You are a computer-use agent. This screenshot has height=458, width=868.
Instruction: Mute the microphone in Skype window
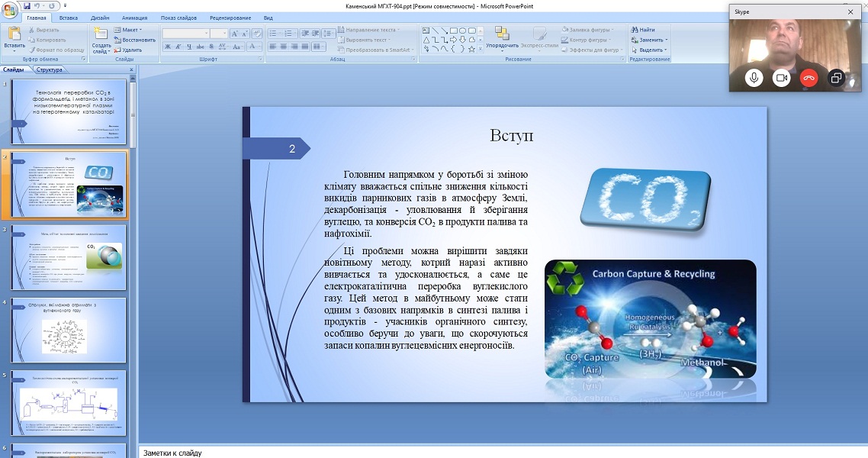[x=754, y=78]
